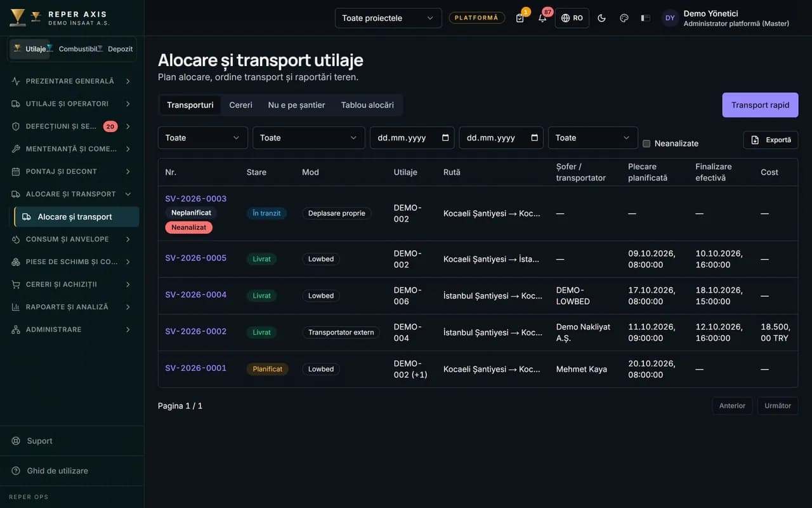
Task: Click the Rapoarte și Analiză chart icon
Action: tap(16, 307)
